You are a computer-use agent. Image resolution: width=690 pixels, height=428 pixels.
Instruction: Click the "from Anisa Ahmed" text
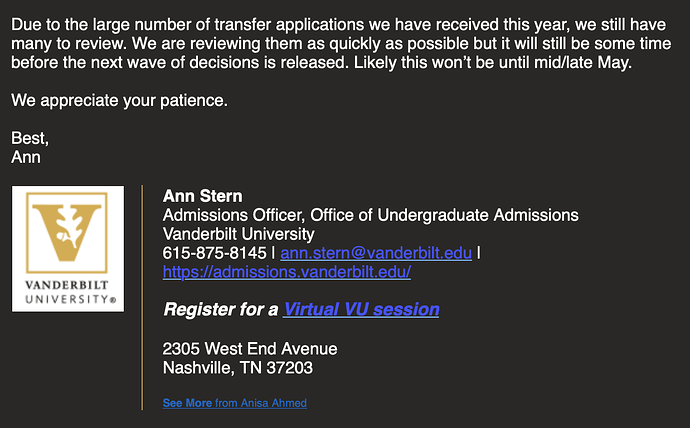(x=261, y=403)
